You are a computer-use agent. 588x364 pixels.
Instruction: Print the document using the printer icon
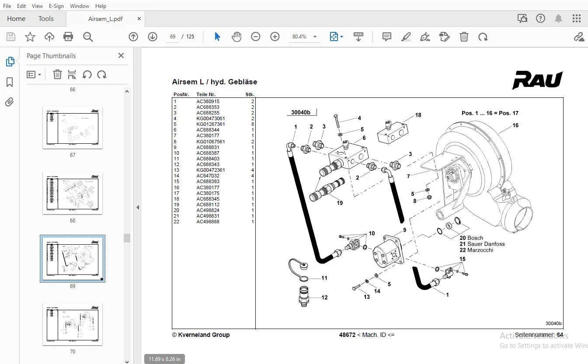pyautogui.click(x=68, y=37)
